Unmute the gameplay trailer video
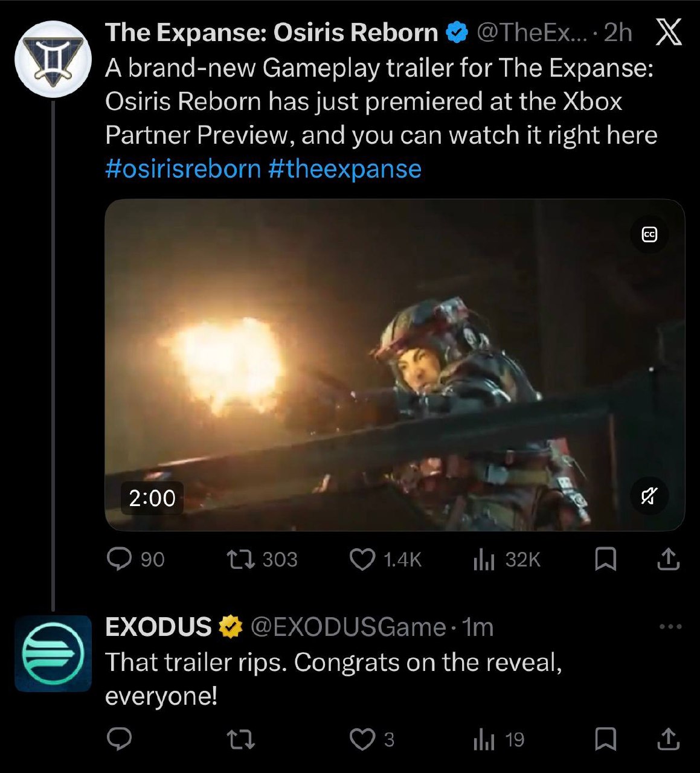Viewport: 700px width, 773px height. point(649,497)
